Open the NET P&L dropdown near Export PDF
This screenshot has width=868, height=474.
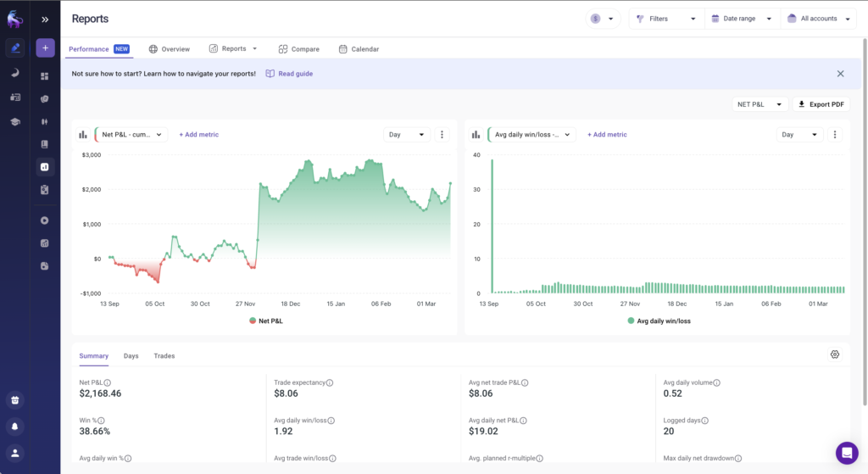click(759, 104)
